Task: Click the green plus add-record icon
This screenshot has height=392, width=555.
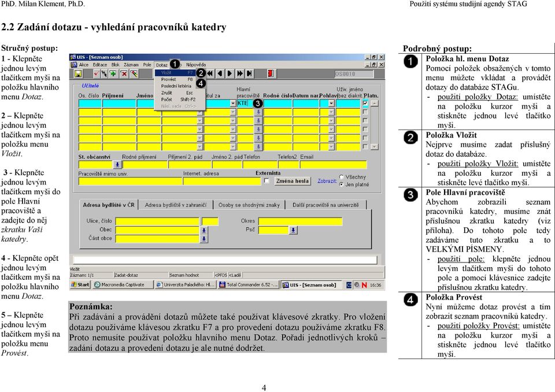Action: point(113,73)
